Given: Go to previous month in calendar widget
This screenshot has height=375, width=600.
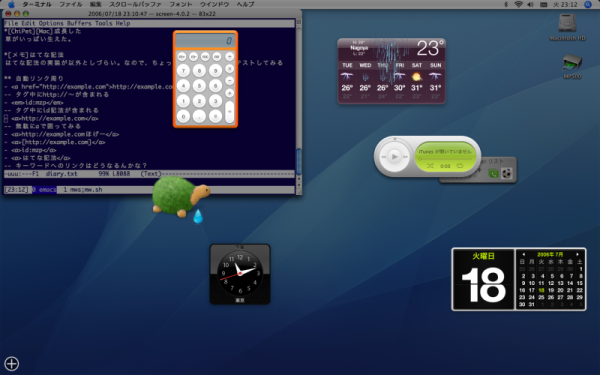Looking at the screenshot, I should (523, 254).
